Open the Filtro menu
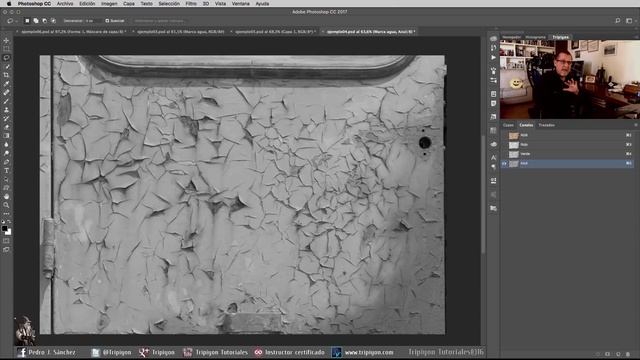This screenshot has width=640, height=360. tap(191, 3)
